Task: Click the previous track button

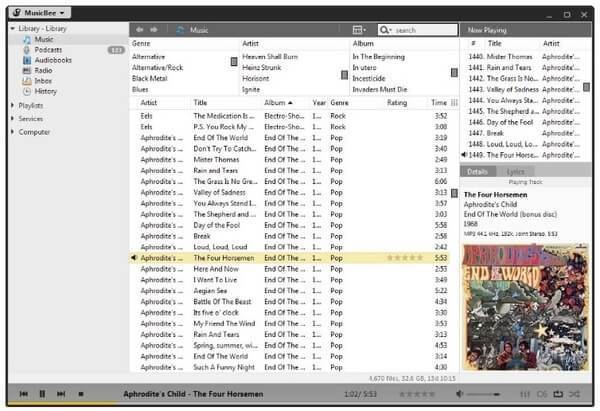Action: (x=24, y=394)
